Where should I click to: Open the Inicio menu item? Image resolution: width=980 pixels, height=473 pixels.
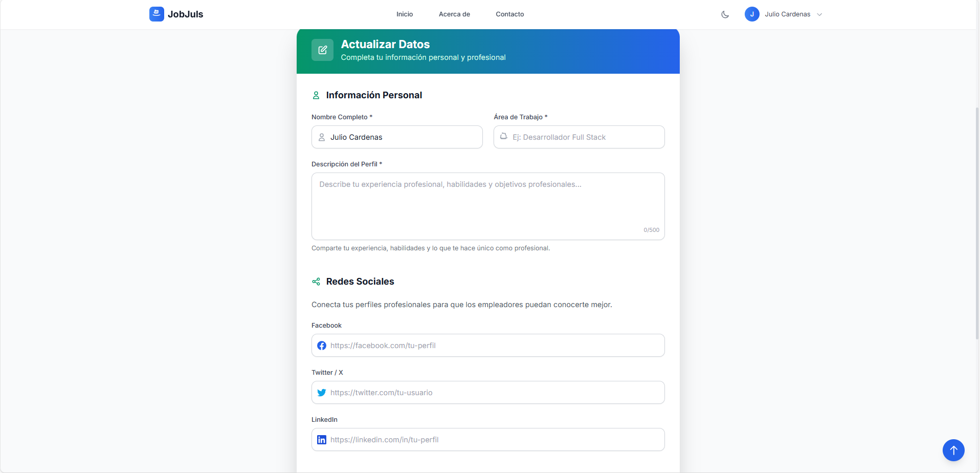pos(405,14)
